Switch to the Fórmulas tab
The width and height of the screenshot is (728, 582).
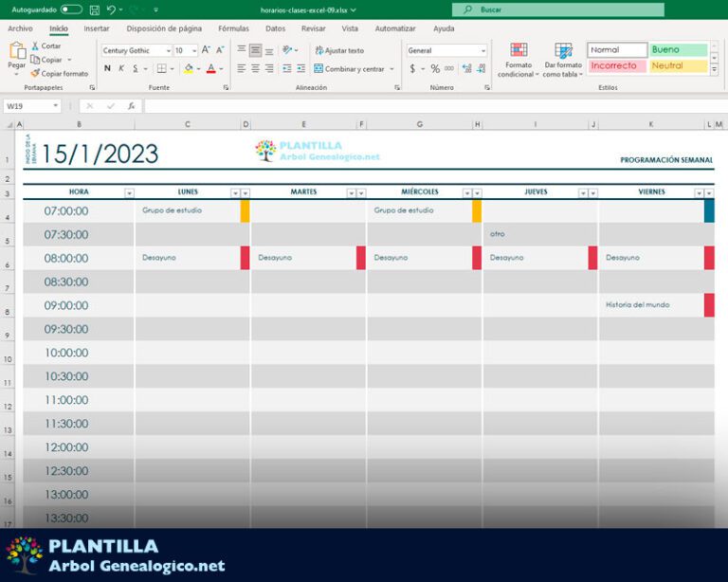point(233,28)
